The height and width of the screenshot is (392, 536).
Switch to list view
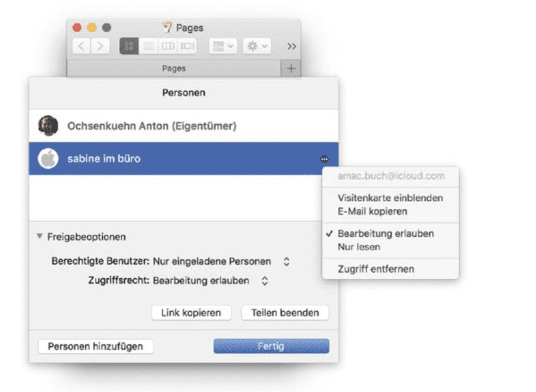tap(149, 46)
